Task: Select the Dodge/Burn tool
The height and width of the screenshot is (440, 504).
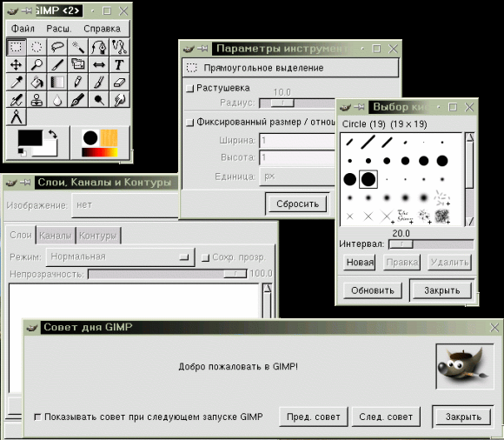Action: click(x=99, y=99)
